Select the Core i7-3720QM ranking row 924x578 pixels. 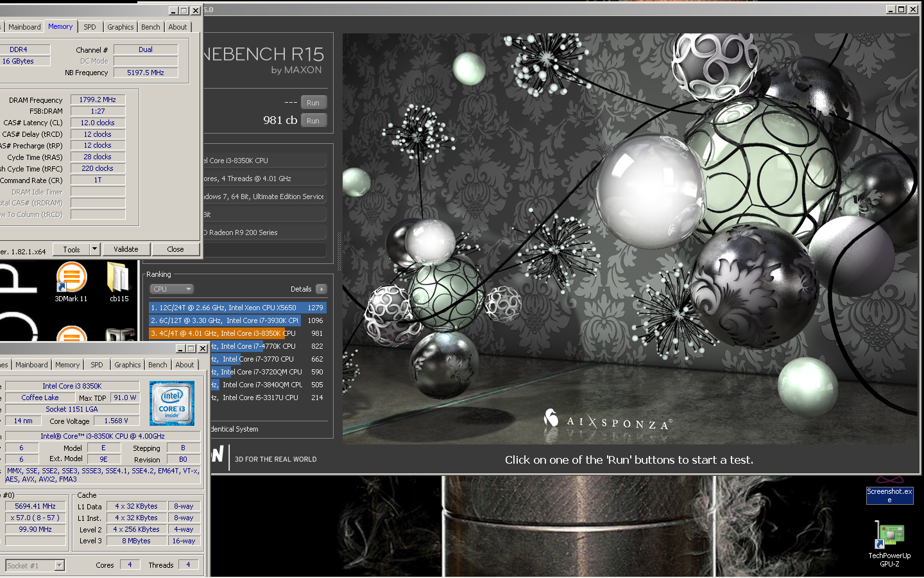[267, 372]
